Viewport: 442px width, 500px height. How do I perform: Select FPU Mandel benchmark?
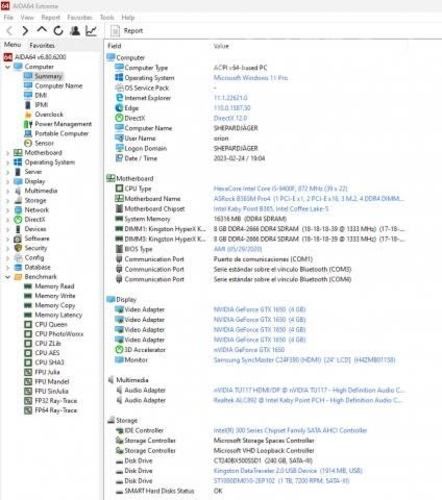pos(52,382)
